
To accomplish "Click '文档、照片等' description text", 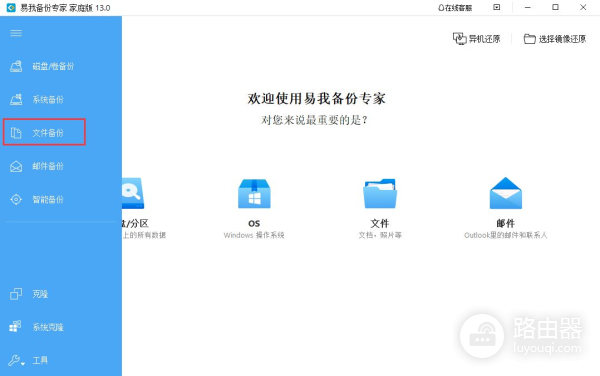I will click(380, 235).
